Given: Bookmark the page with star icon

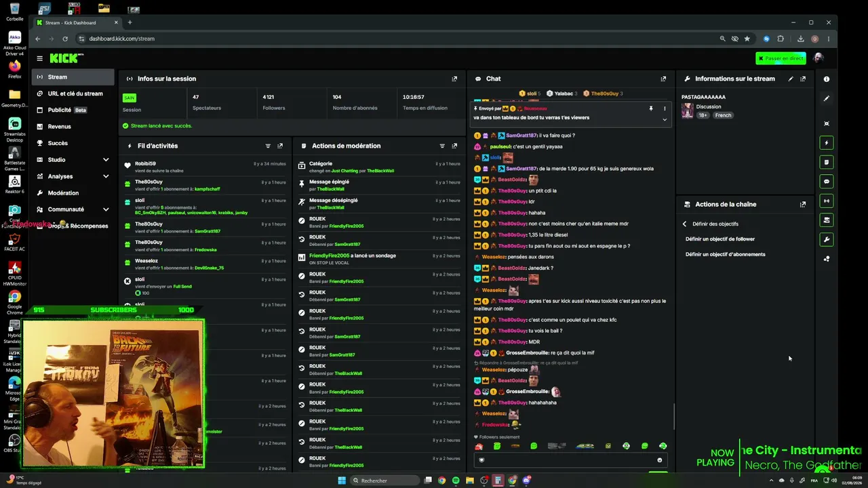Looking at the screenshot, I should pyautogui.click(x=747, y=39).
